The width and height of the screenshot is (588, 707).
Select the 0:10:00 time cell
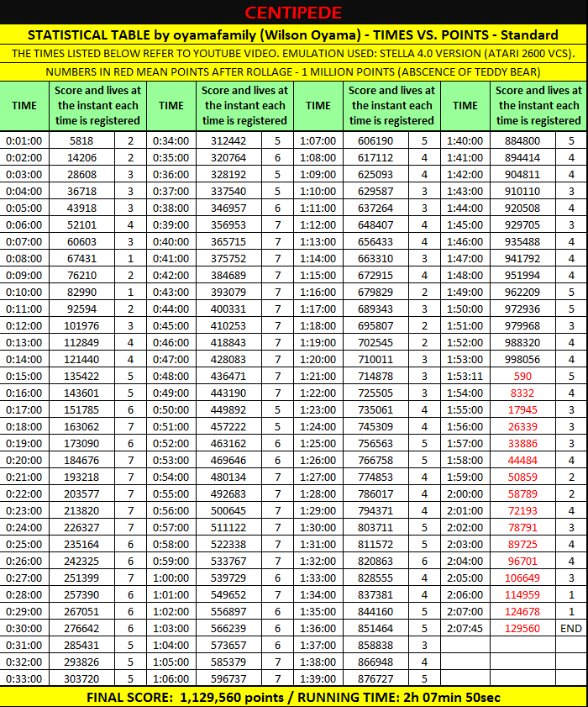(x=24, y=292)
